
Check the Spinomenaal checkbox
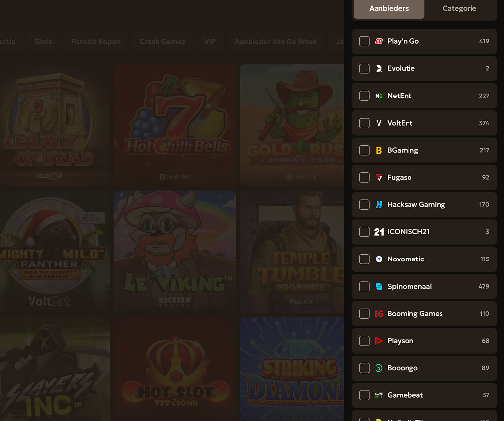tap(364, 286)
